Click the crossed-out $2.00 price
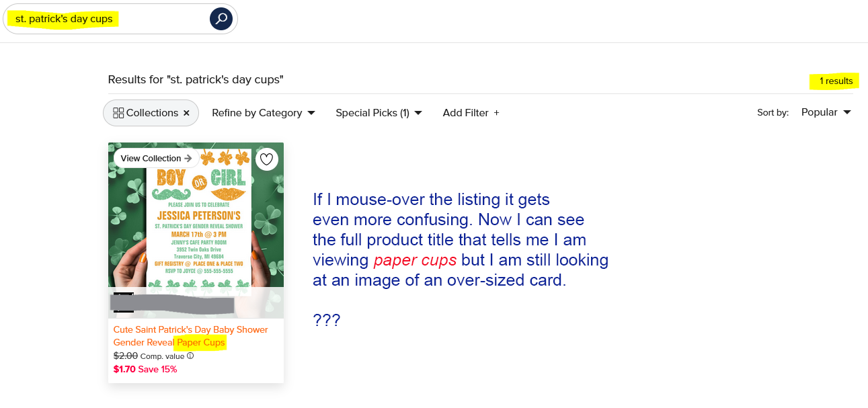This screenshot has height=408, width=868. pyautogui.click(x=126, y=356)
